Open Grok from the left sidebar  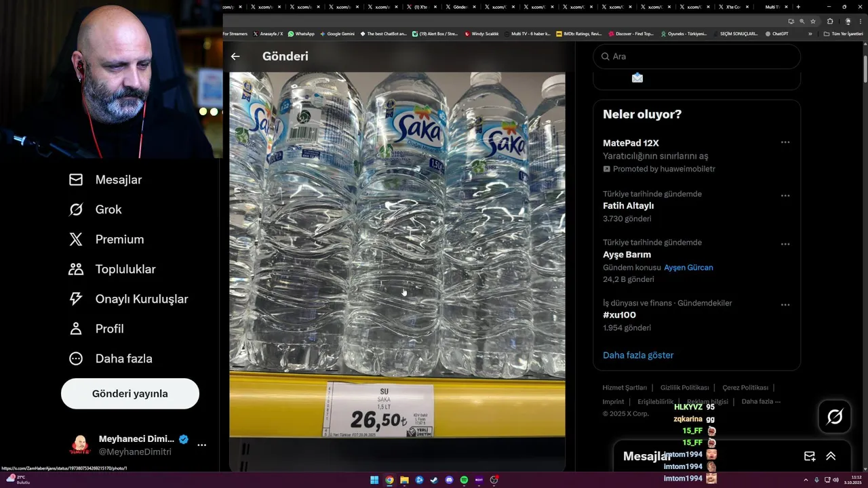pos(95,209)
